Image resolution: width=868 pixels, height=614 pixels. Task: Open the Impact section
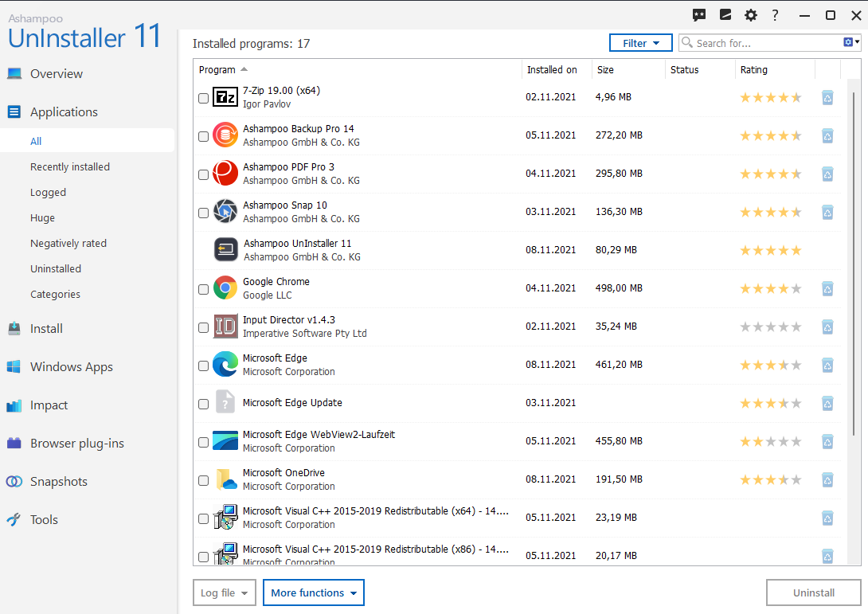click(x=49, y=405)
